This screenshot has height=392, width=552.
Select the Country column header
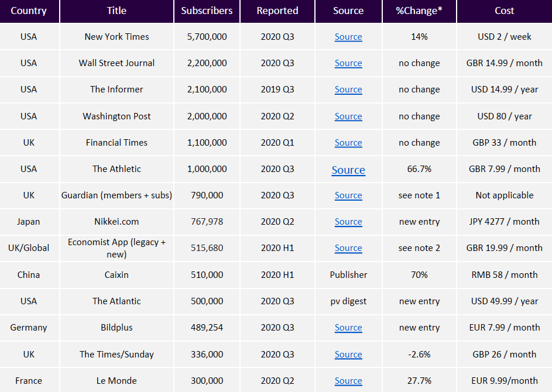(x=29, y=11)
